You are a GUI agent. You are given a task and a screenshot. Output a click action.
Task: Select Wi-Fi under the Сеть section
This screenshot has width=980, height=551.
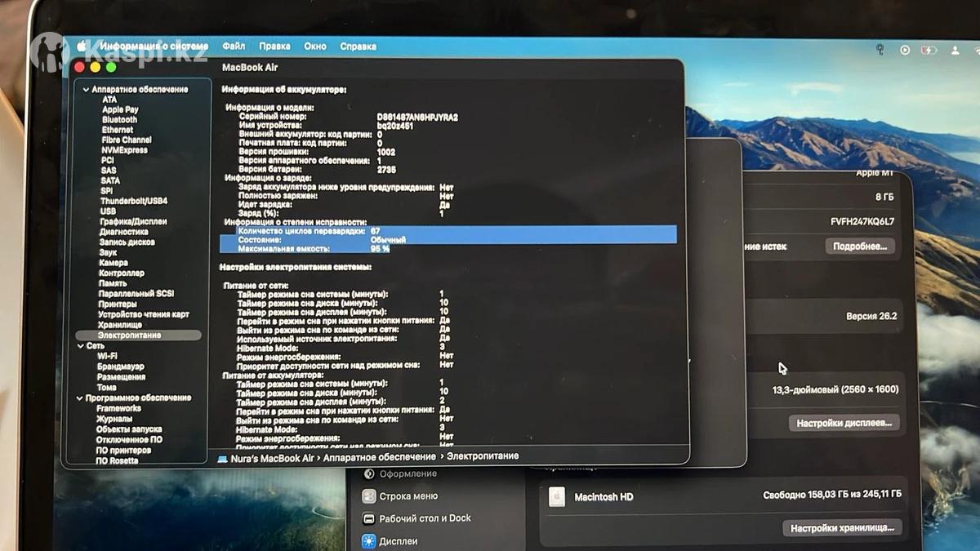click(107, 357)
